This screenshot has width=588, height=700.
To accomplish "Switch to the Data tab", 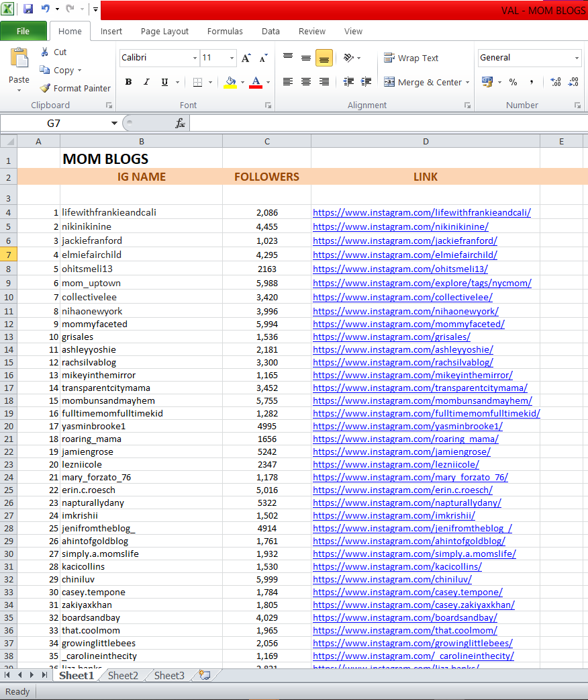I will (x=271, y=32).
